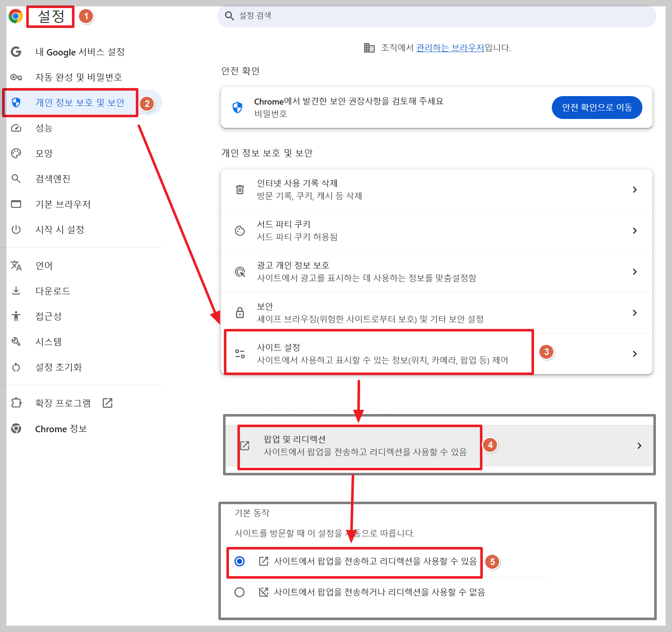Screen dimensions: 672x632
Task: Select radio: sites cannot send pop-ups (사용할 수 없음)
Action: click(x=240, y=592)
